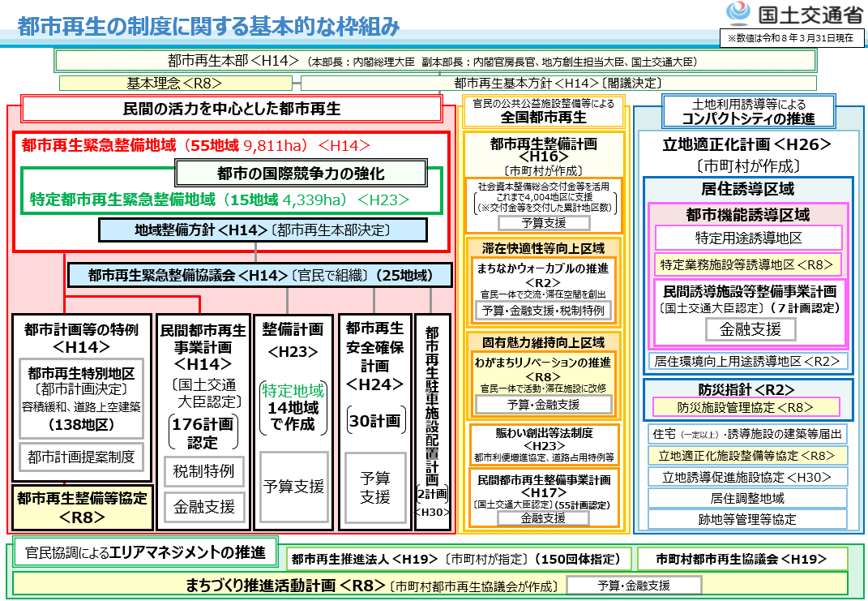Select the 税制特例 box
The width and height of the screenshot is (868, 601).
click(204, 471)
